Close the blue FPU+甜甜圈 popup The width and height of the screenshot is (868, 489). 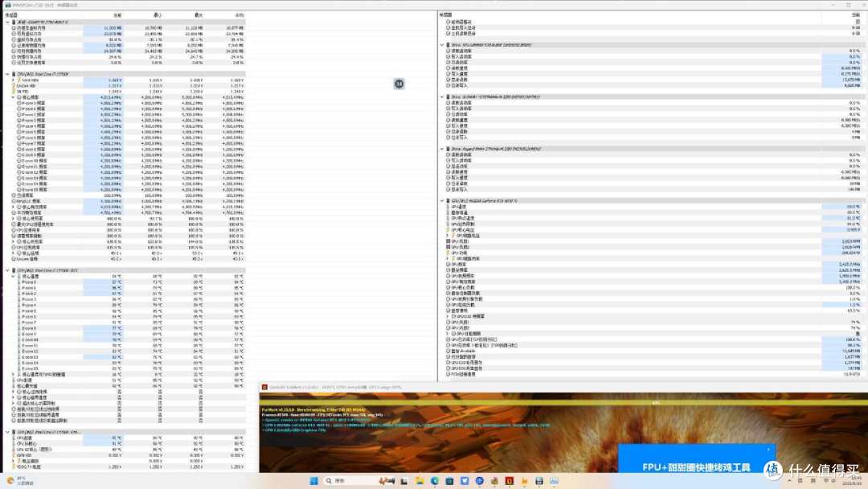tap(768, 450)
